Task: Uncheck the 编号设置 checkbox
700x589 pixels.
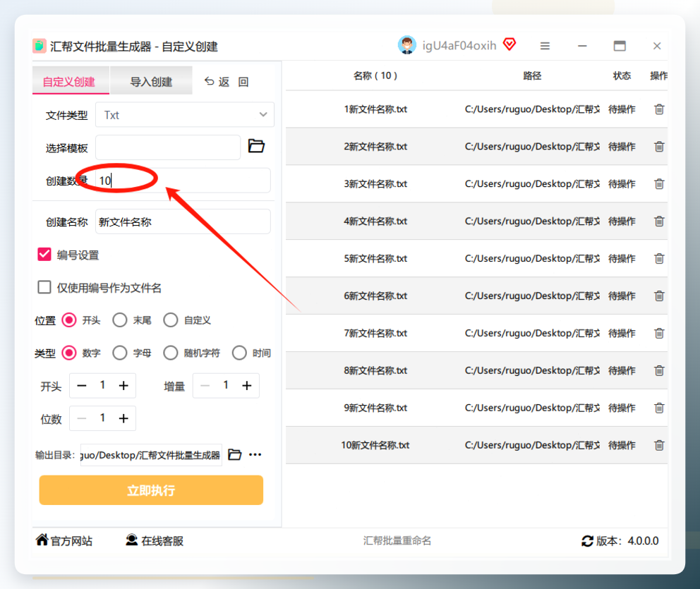Action: pos(44,255)
